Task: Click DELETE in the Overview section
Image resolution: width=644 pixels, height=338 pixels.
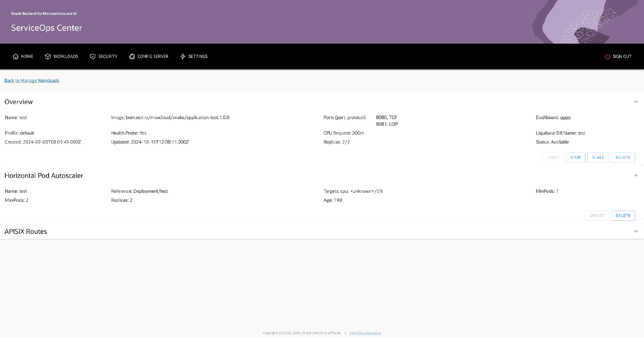Action: (x=623, y=157)
